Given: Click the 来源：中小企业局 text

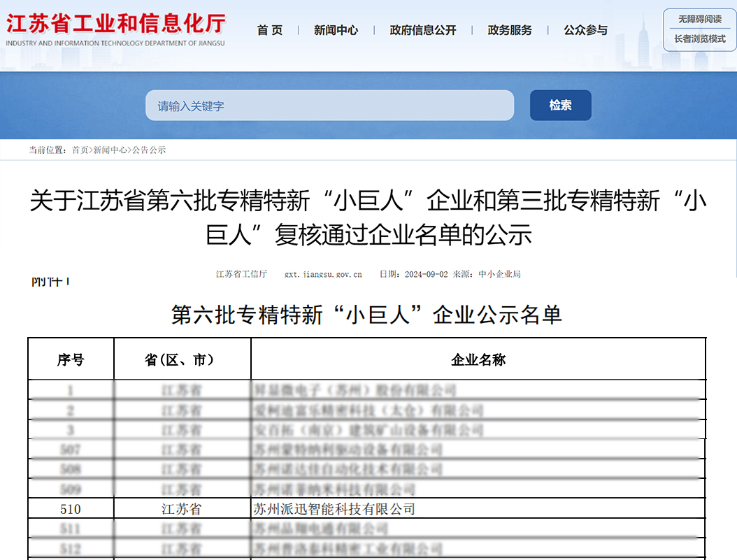Looking at the screenshot, I should tap(487, 274).
